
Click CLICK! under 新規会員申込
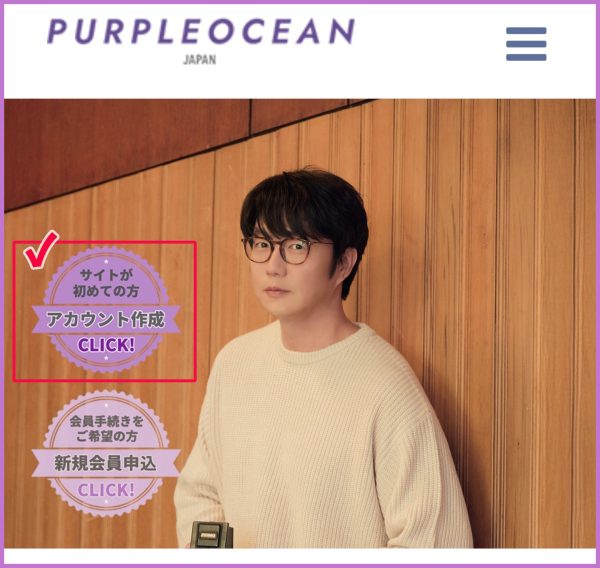106,490
